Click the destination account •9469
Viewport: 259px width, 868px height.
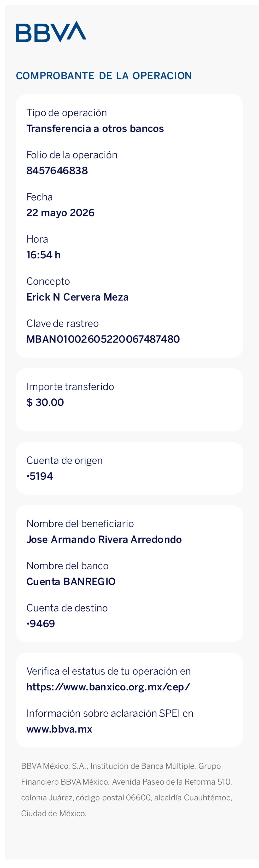point(41,624)
